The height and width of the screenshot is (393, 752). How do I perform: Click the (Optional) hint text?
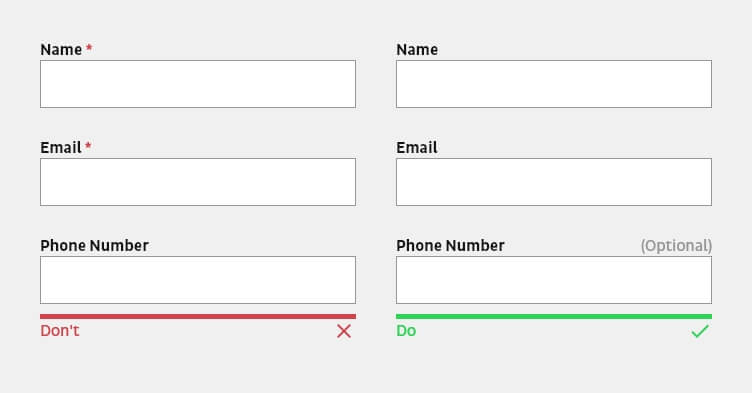pos(676,246)
